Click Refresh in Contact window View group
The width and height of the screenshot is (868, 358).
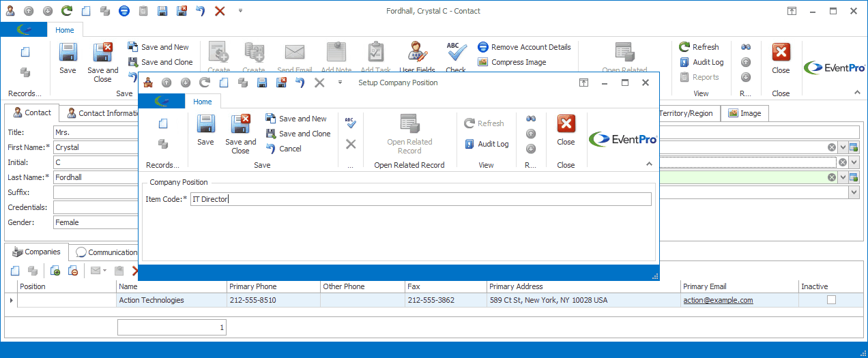pos(699,47)
